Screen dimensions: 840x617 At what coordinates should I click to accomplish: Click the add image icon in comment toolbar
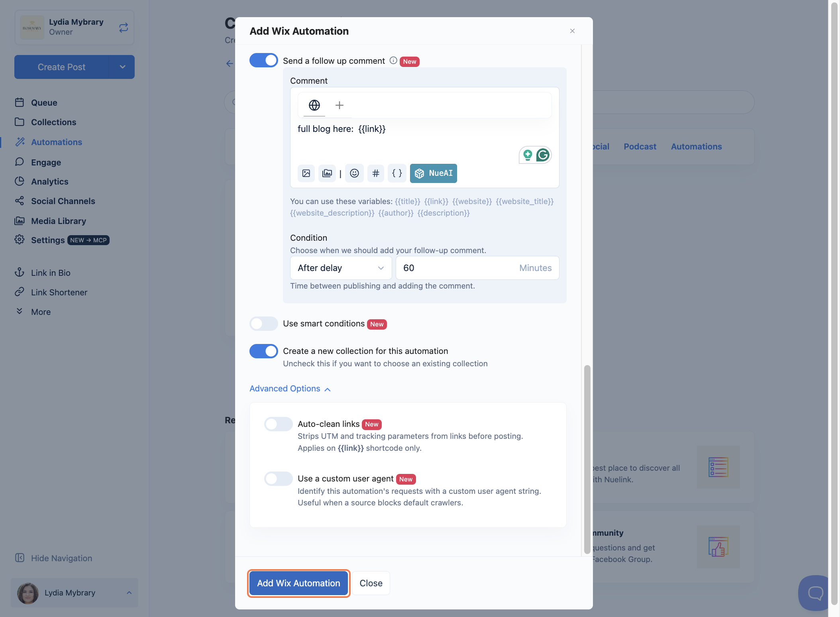pos(306,173)
